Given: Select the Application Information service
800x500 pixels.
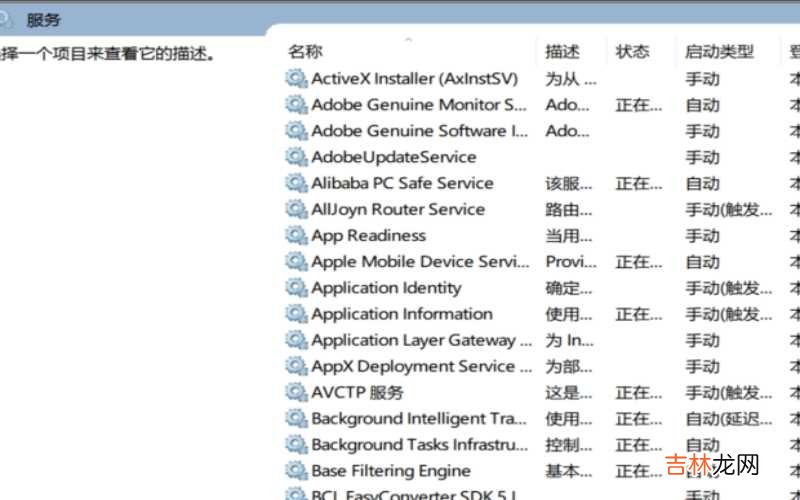Looking at the screenshot, I should click(x=402, y=314).
